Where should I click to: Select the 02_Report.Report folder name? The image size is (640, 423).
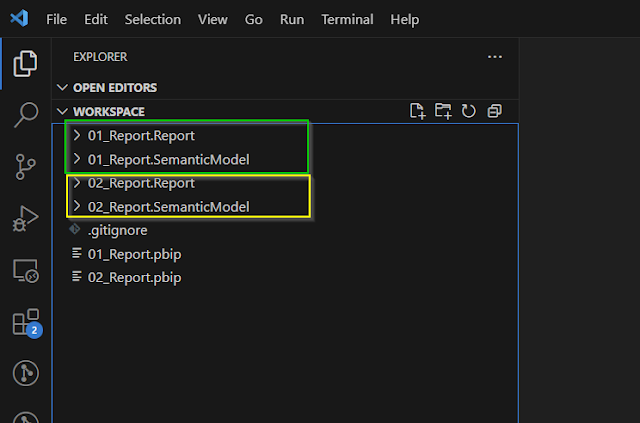[141, 183]
